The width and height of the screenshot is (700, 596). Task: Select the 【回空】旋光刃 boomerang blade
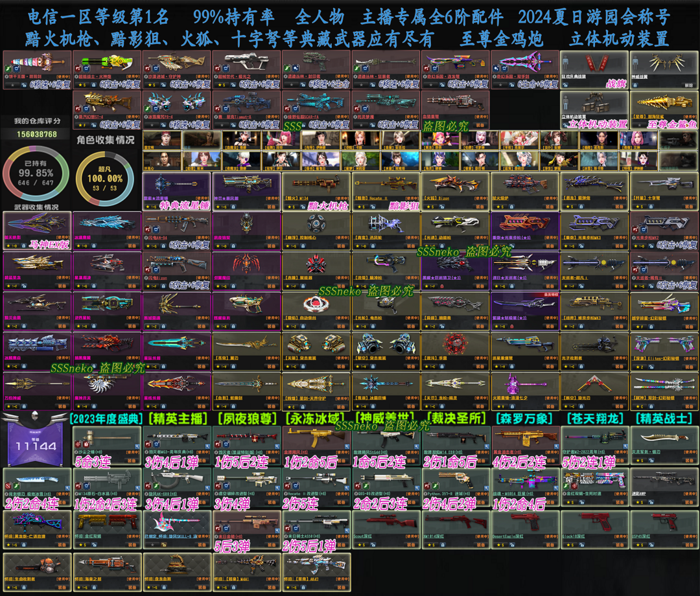point(594,391)
